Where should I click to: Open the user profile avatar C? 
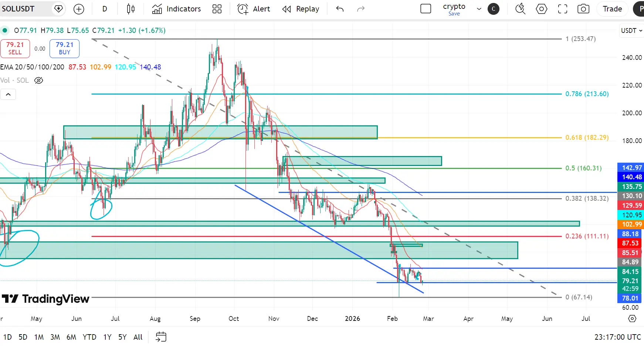(x=494, y=9)
